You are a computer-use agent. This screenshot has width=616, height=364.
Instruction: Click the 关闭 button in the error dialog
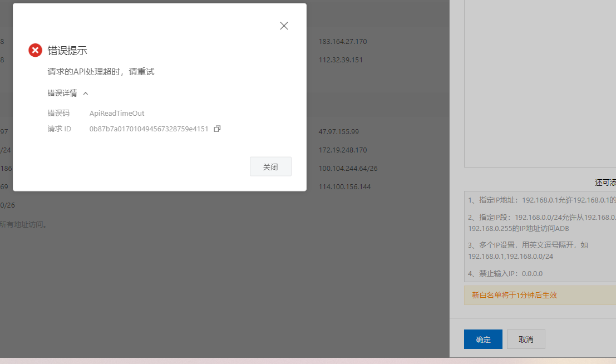point(270,166)
